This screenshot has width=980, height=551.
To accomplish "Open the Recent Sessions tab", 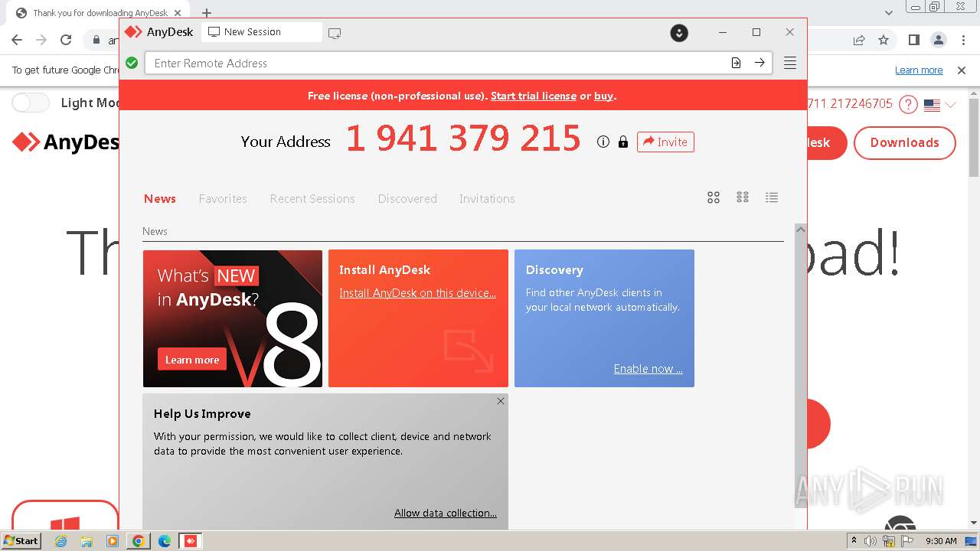I will [x=312, y=198].
